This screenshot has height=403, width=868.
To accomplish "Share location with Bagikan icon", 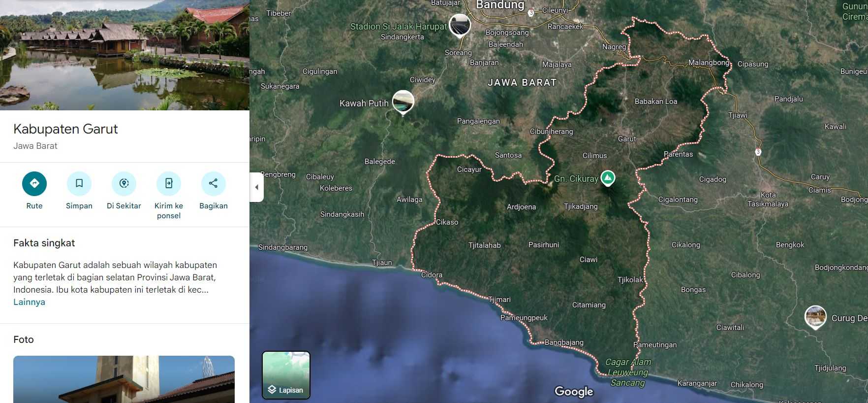I will click(x=213, y=184).
